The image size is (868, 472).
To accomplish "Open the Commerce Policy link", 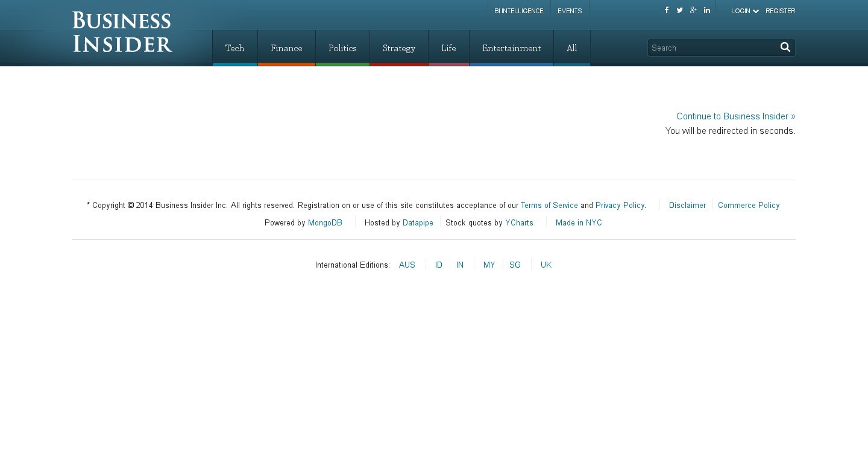I will [x=749, y=206].
